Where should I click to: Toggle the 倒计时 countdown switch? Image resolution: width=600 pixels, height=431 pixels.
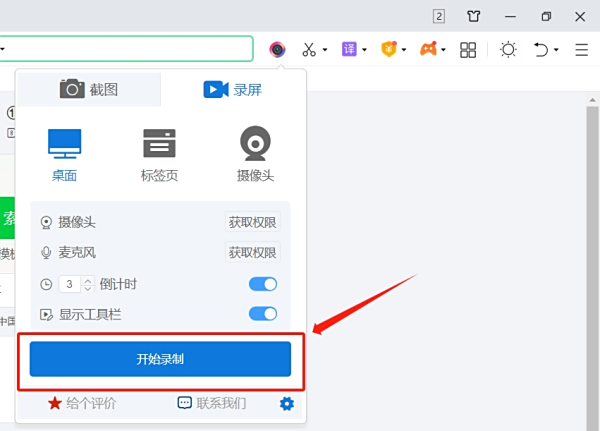click(263, 284)
